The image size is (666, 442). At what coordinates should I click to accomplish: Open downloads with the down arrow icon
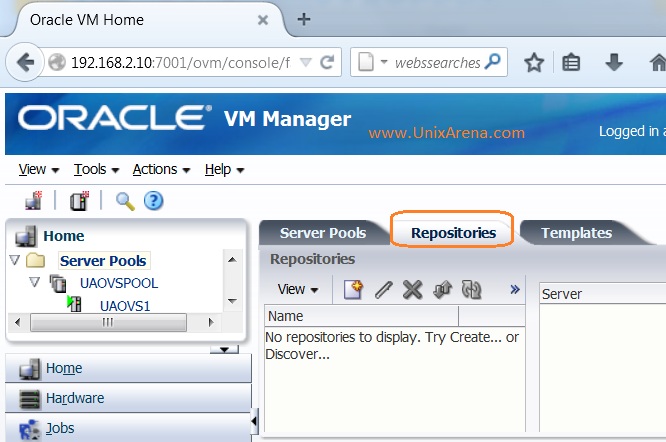[614, 62]
